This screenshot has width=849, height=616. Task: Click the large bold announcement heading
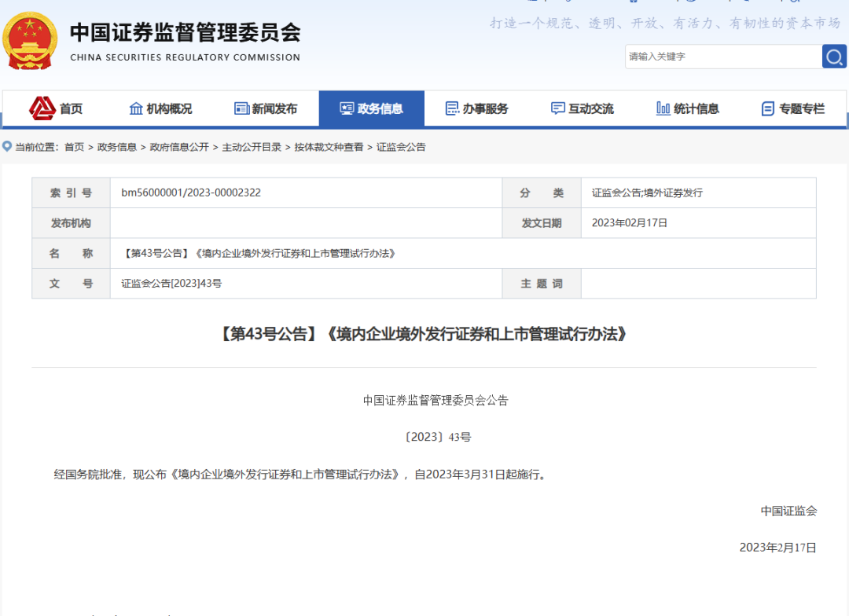(x=424, y=334)
